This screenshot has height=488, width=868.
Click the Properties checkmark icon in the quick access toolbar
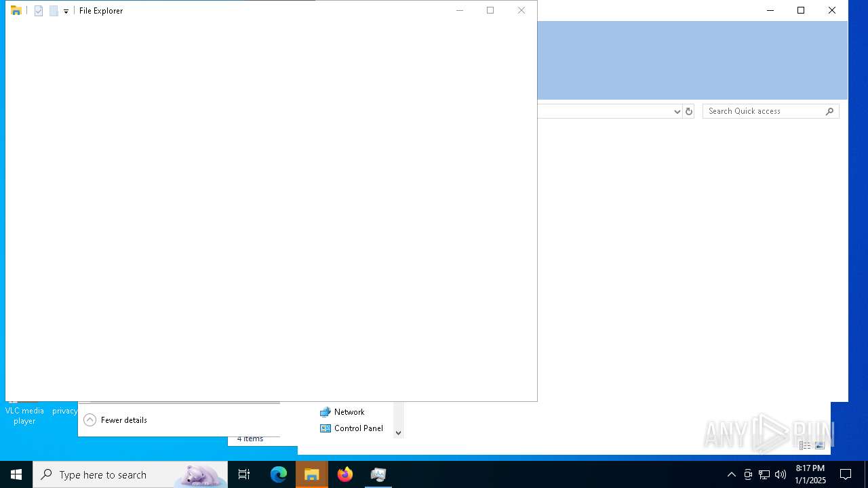pos(39,11)
